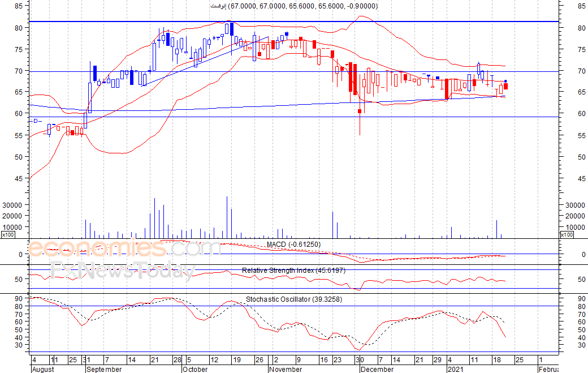Screen dimensions: 588x373
Task: Select the 12 date label in October
Action: 214,360
